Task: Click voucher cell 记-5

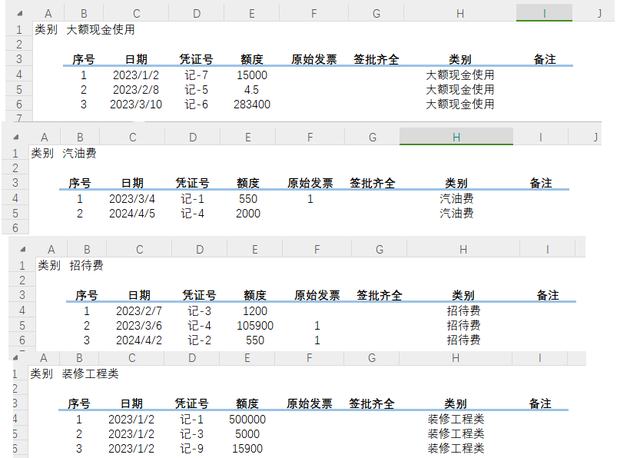Action: [196, 90]
